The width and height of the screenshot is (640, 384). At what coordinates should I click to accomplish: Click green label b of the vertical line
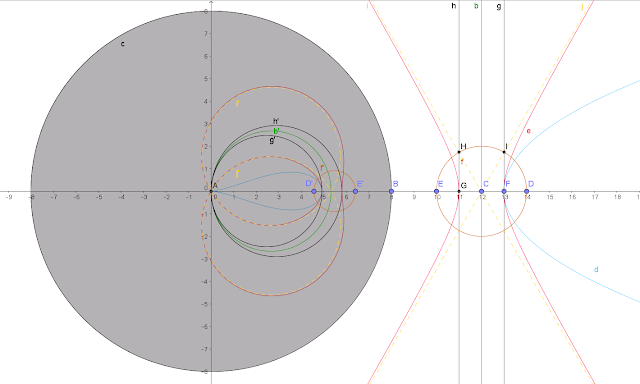(x=476, y=6)
